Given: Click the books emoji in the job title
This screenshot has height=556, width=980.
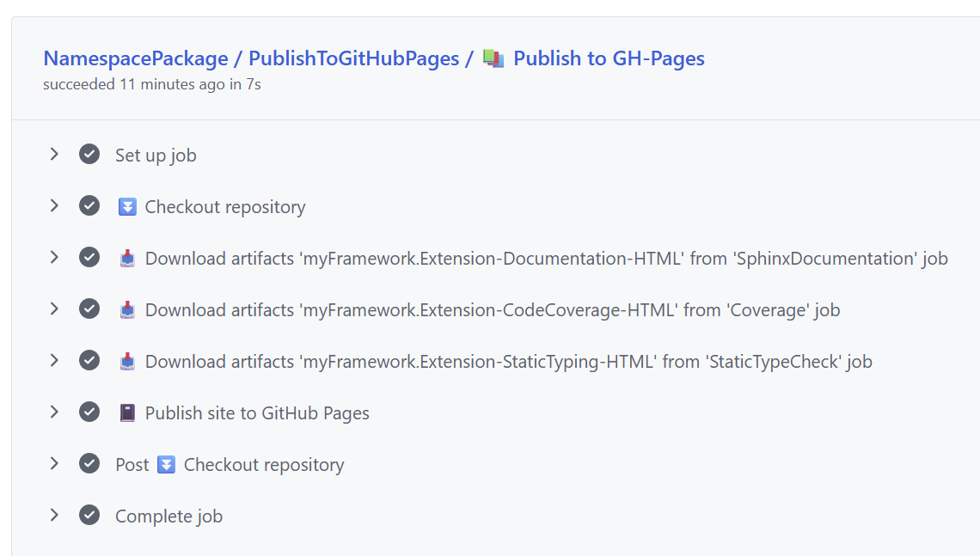Looking at the screenshot, I should coord(493,58).
